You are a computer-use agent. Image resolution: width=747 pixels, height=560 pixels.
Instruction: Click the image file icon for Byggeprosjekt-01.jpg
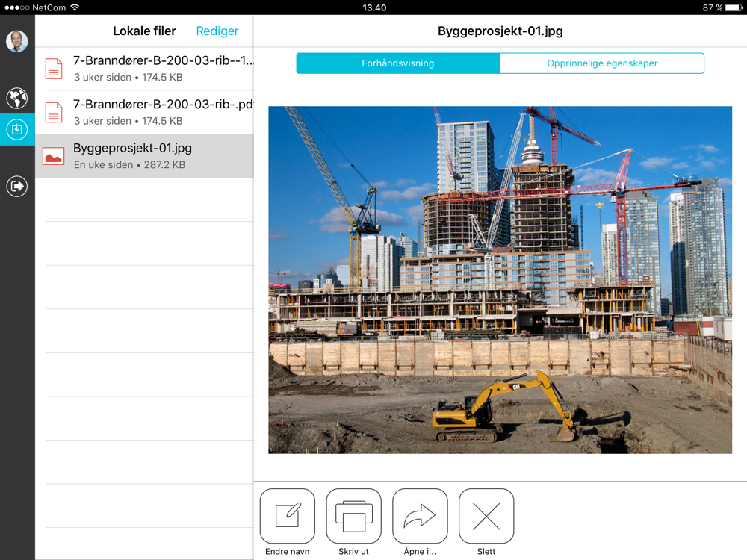tap(53, 156)
